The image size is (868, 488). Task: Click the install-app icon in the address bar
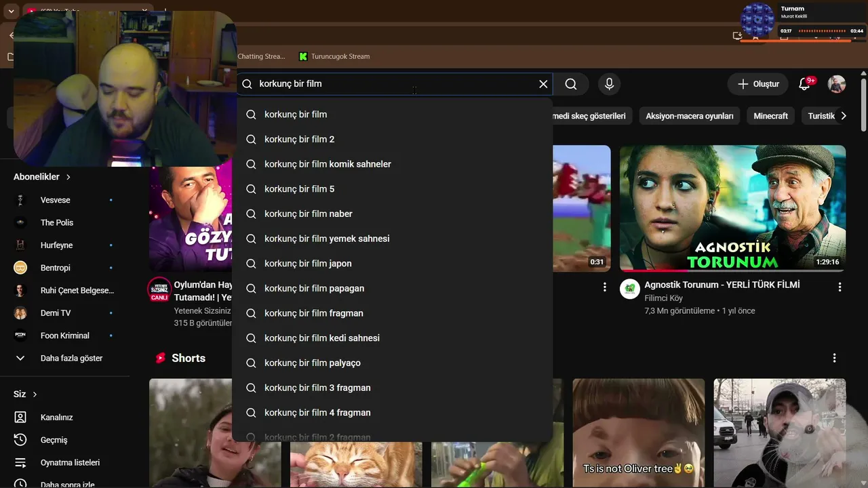point(738,36)
